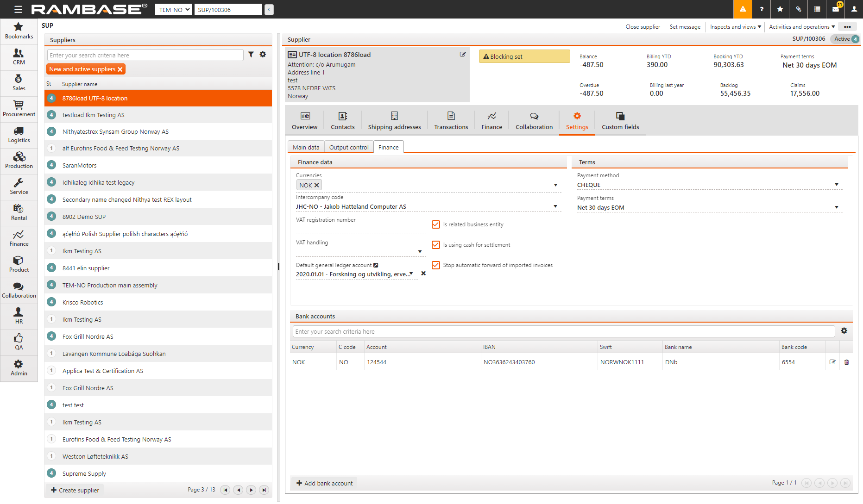863x504 pixels.
Task: Expand the VAT handling dropdown
Action: pyautogui.click(x=420, y=252)
